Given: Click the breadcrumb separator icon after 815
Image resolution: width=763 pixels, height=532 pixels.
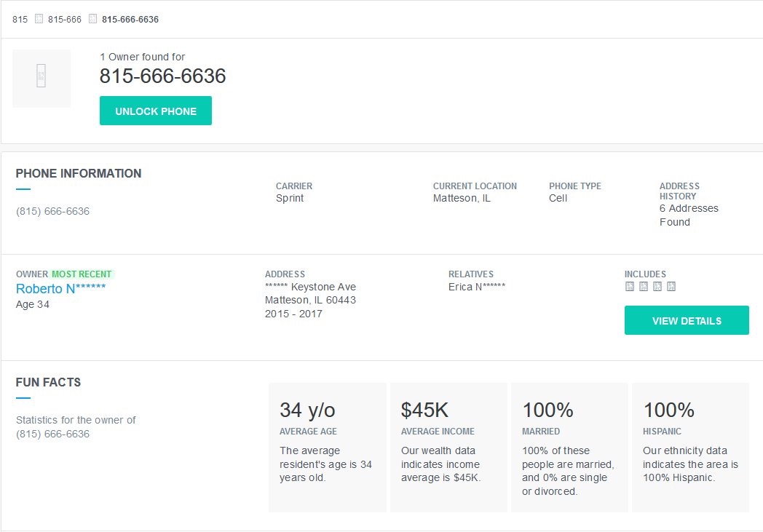Looking at the screenshot, I should tap(39, 19).
